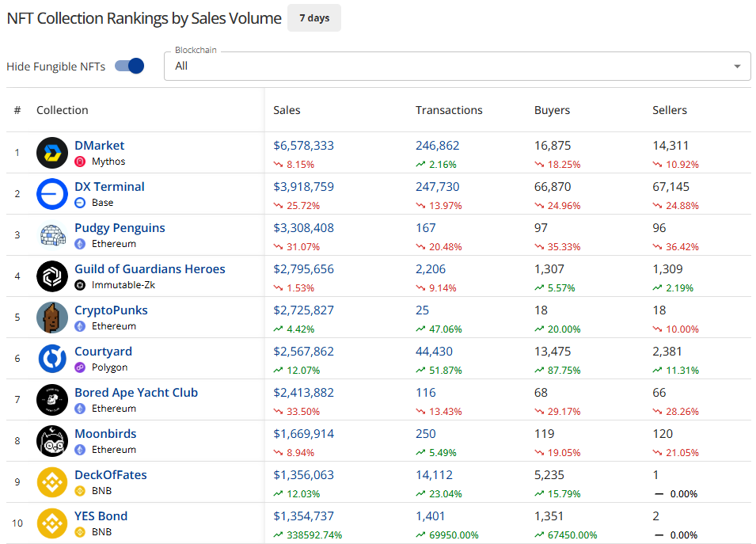Click DX Terminal transactions count 247,730
756x544 pixels.
tap(437, 187)
